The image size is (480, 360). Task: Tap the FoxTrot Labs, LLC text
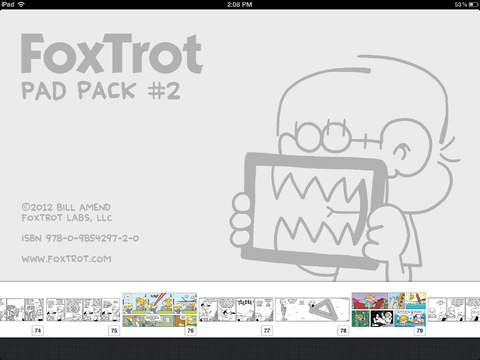[67, 218]
